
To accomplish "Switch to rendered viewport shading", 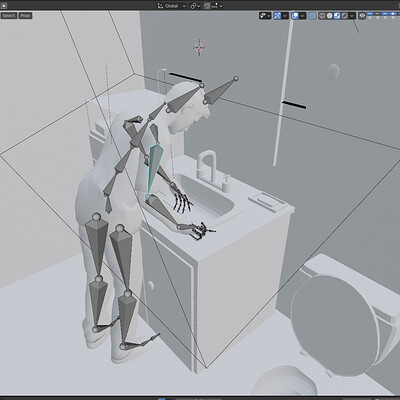I will (x=345, y=16).
